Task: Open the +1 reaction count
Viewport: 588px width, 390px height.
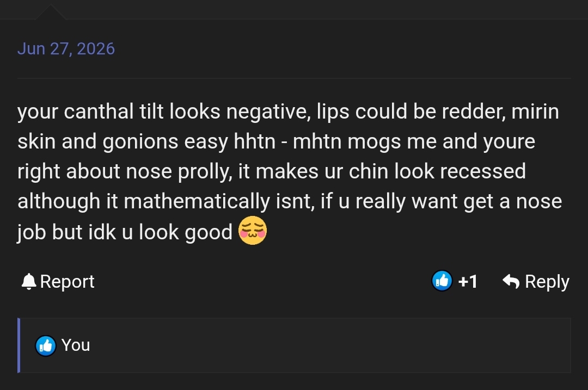Action: [468, 281]
